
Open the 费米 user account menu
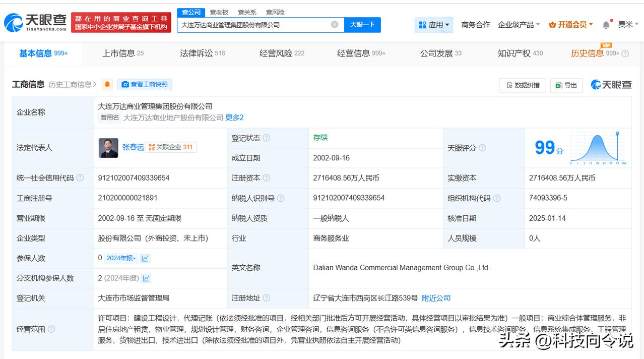click(x=629, y=24)
